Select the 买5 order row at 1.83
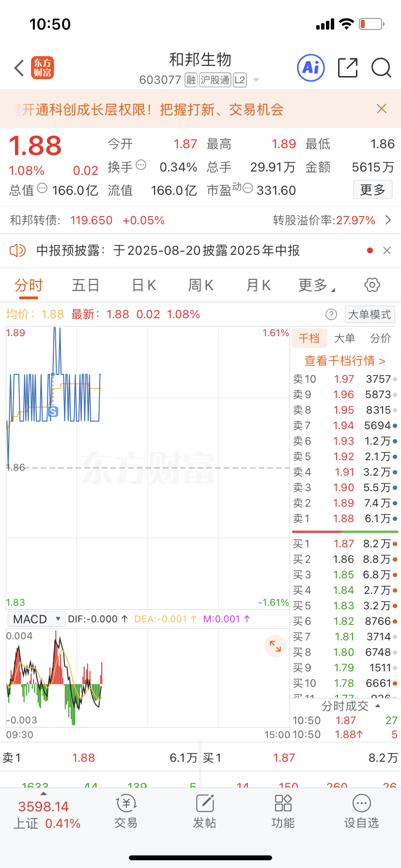This screenshot has width=401, height=868. 345,606
